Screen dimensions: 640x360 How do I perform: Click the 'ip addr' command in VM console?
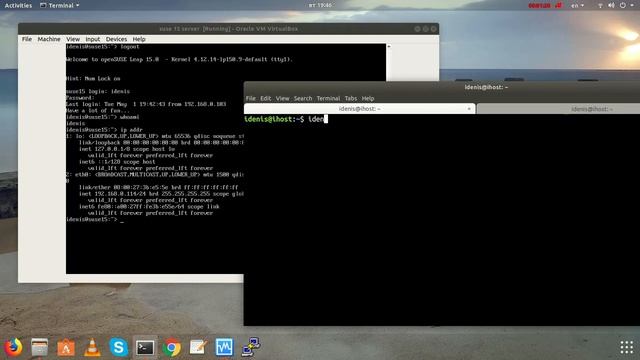[131, 130]
